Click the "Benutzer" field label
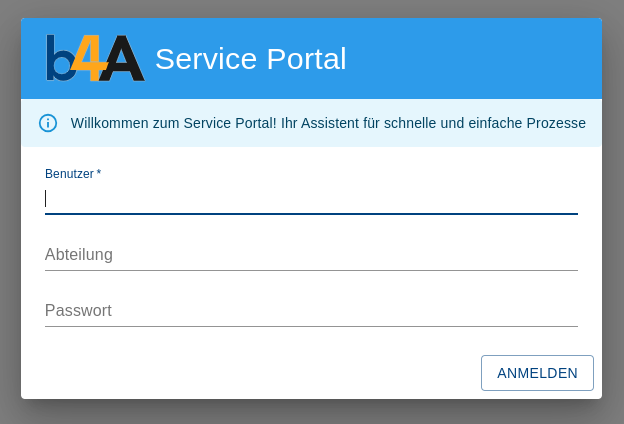The image size is (624, 424). point(69,174)
